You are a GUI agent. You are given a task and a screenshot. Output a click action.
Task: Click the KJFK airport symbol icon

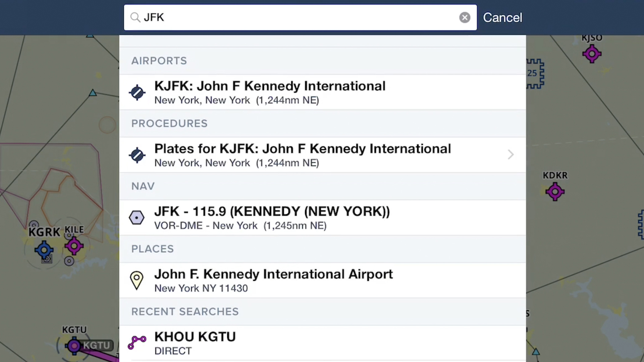[137, 92]
